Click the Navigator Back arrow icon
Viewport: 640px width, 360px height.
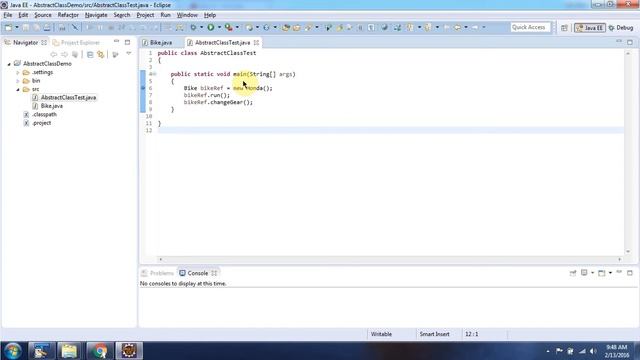click(53, 54)
